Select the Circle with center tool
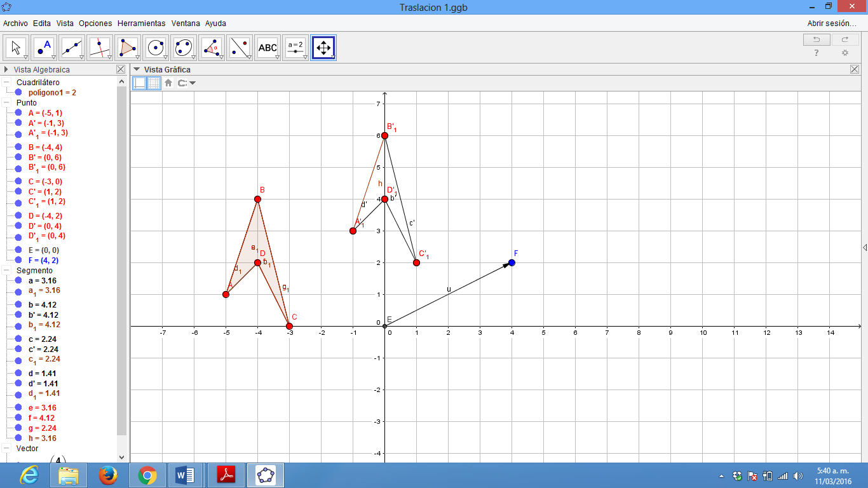 pos(156,48)
